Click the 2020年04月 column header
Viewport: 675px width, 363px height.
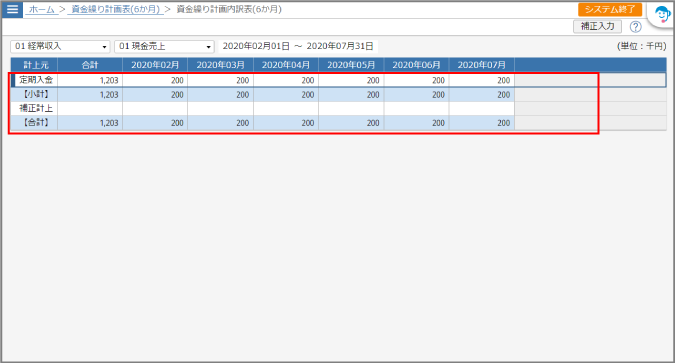[x=286, y=65]
